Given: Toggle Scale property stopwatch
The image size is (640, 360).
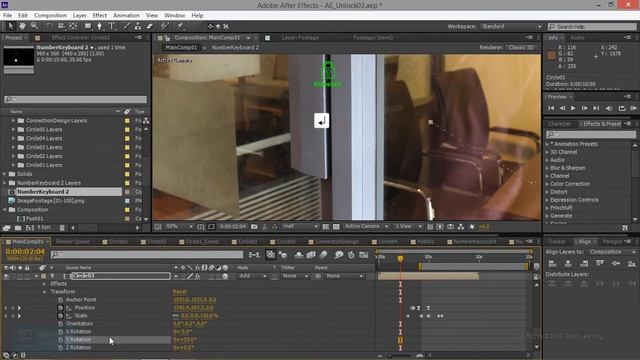Looking at the screenshot, I should click(60, 316).
